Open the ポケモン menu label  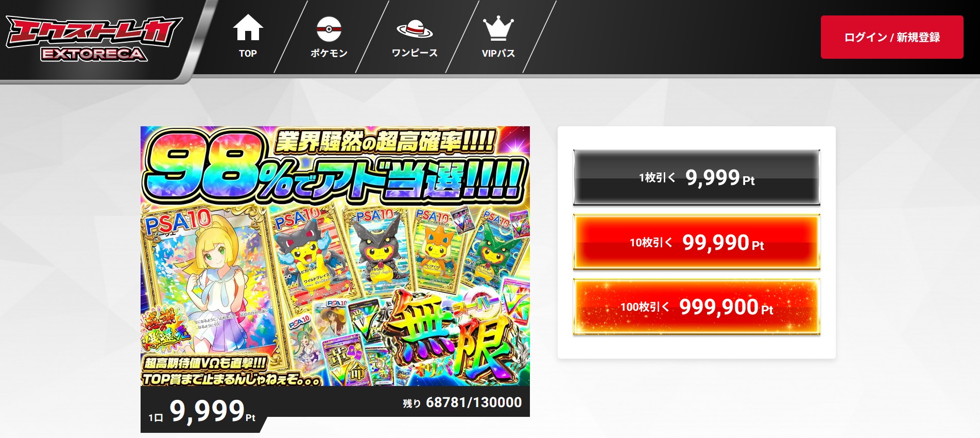point(329,53)
